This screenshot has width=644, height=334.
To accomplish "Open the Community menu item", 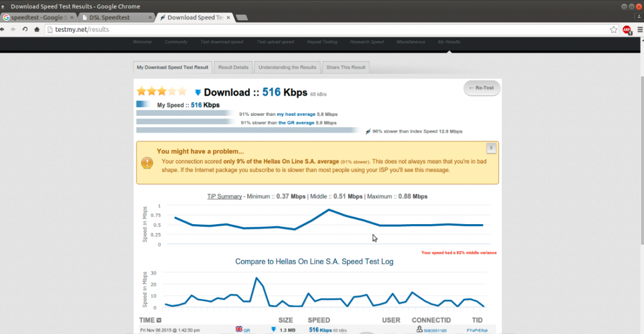I will point(176,42).
